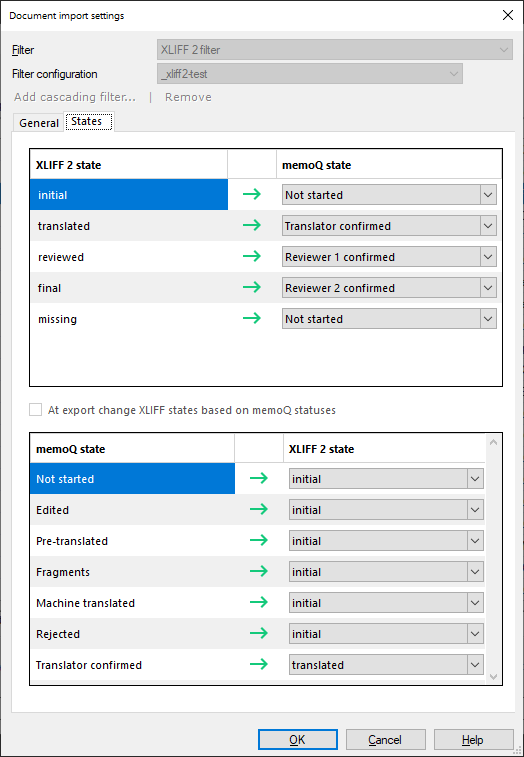Click the green arrow beside the initial state
Screen dimensions: 524x757
click(x=252, y=195)
